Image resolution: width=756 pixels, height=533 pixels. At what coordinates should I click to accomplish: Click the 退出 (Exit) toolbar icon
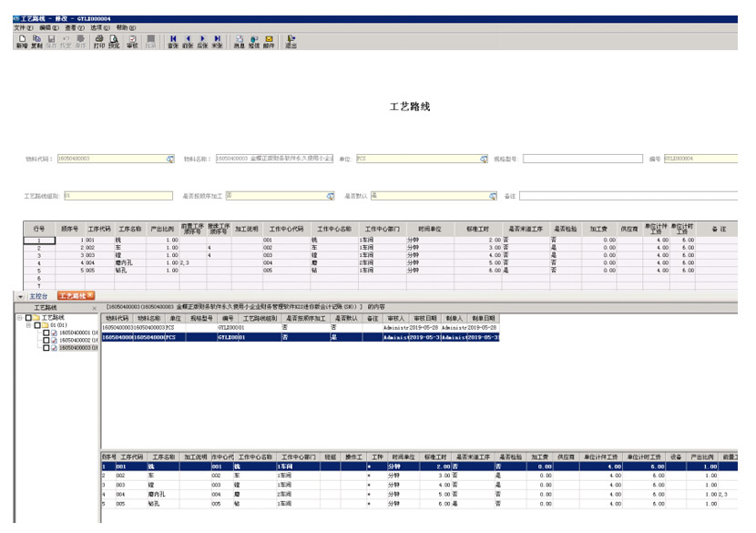tap(291, 41)
